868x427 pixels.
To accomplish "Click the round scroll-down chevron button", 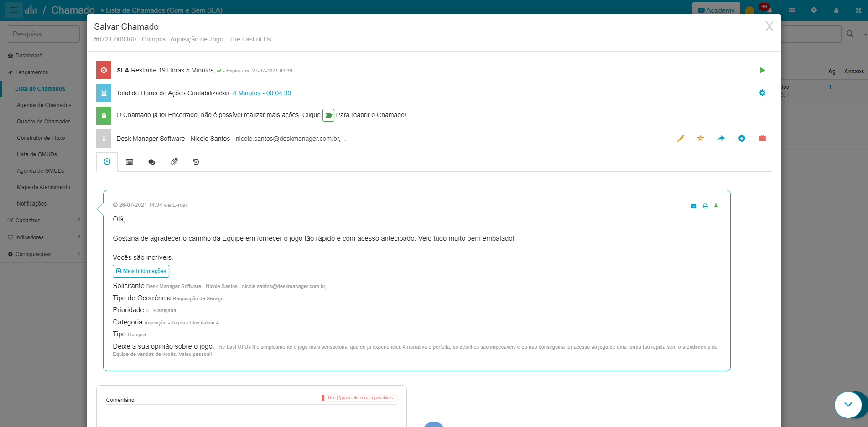I will [x=848, y=405].
